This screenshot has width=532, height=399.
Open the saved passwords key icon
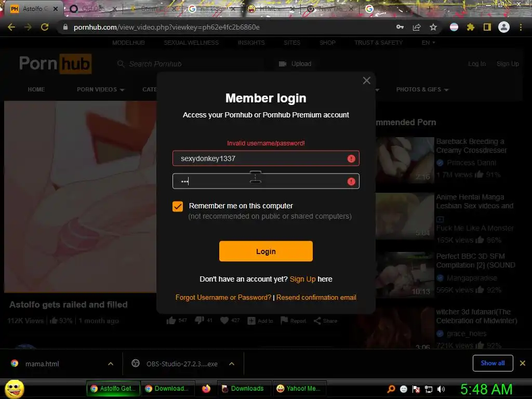pyautogui.click(x=400, y=27)
